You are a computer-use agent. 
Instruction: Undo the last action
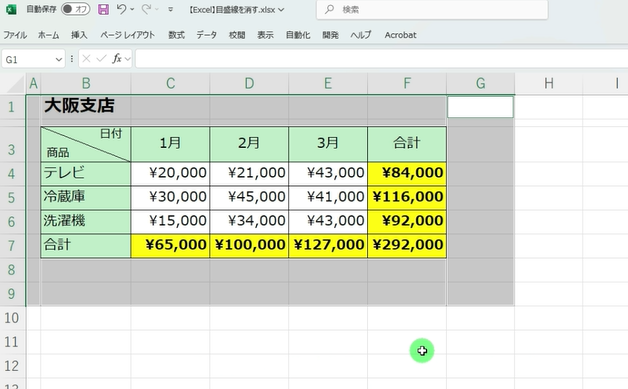121,9
